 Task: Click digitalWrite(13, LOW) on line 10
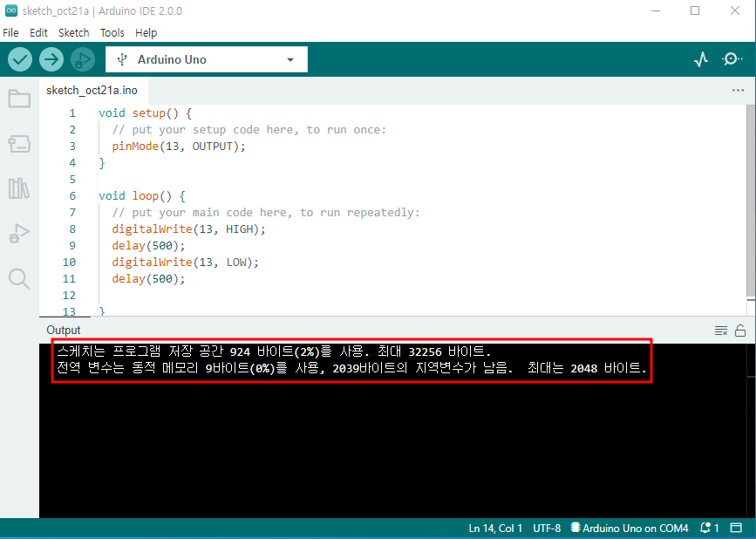tap(185, 263)
